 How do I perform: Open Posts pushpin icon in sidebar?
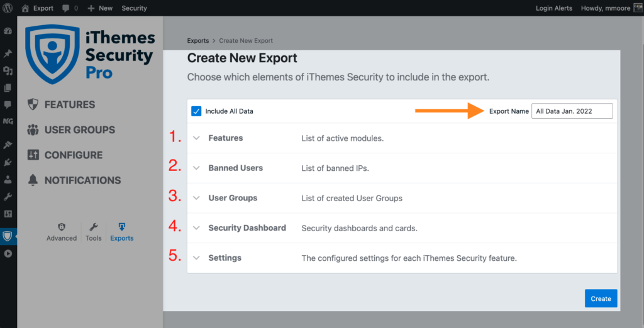point(8,54)
